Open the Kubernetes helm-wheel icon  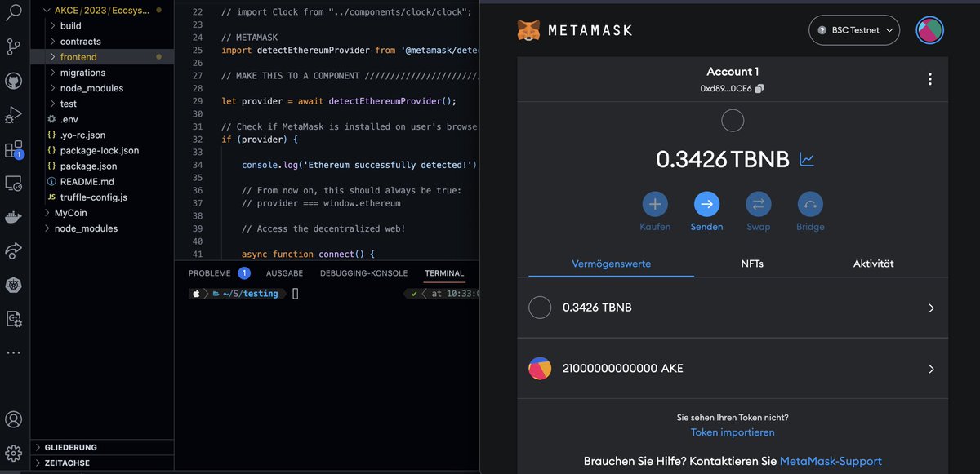[13, 286]
